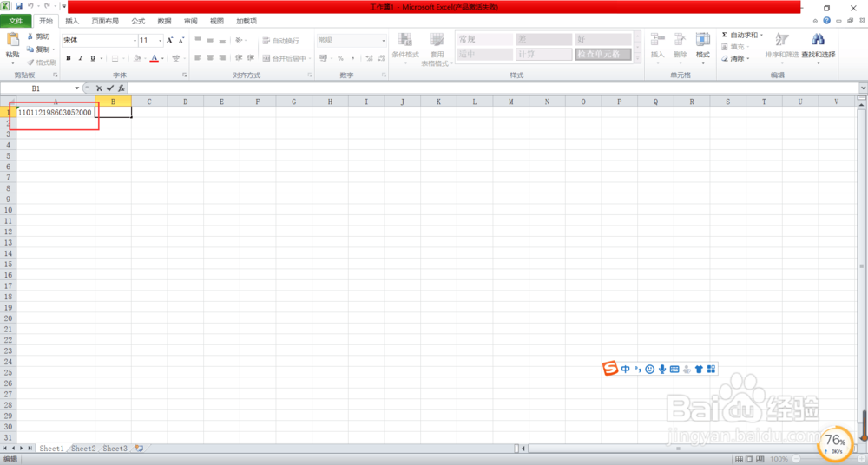868x465 pixels.
Task: Click Insert cells (插入) button
Action: [658, 49]
